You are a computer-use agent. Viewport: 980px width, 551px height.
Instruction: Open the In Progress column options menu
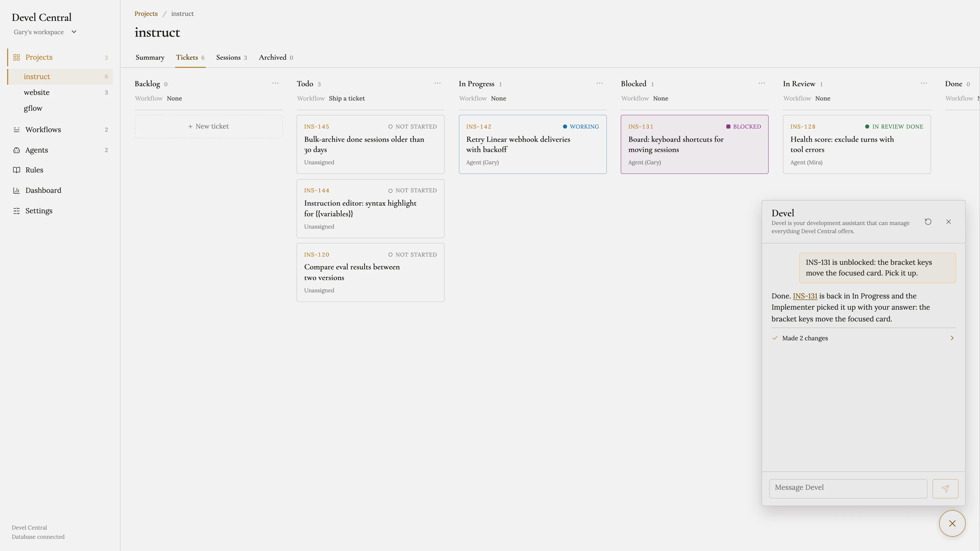point(599,83)
